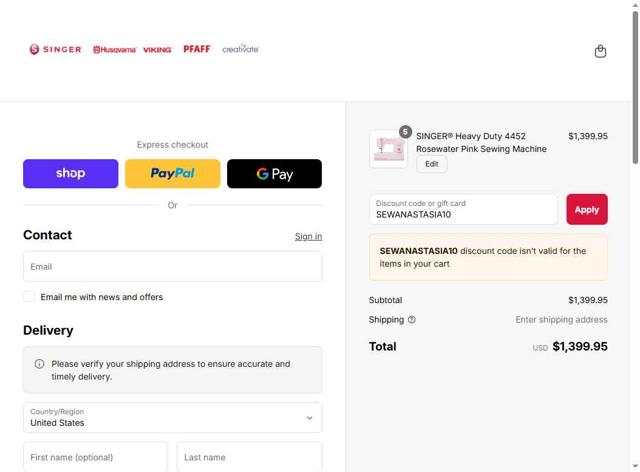The height and width of the screenshot is (472, 640).
Task: Edit the sewing machine cart item
Action: click(x=431, y=164)
